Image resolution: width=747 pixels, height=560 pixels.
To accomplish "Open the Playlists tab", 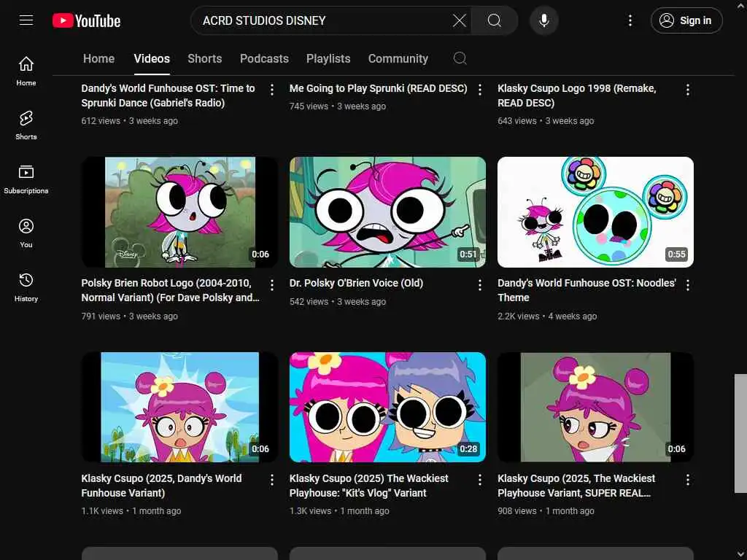I will click(x=328, y=58).
